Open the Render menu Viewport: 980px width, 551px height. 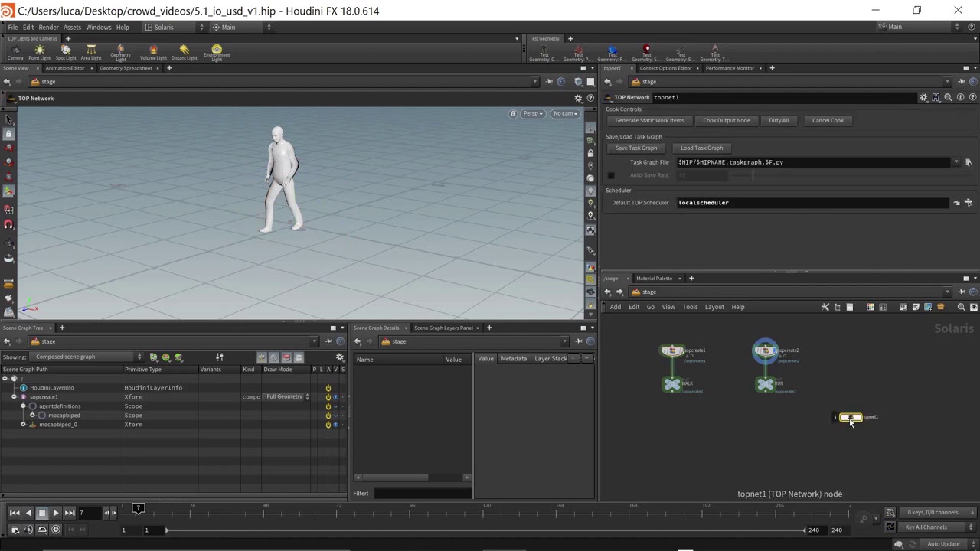coord(48,27)
